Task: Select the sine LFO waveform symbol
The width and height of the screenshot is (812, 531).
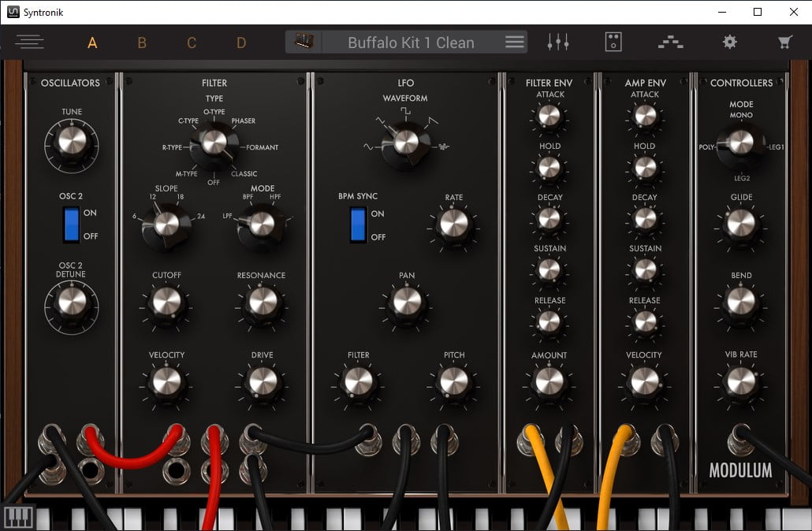Action: coord(368,147)
